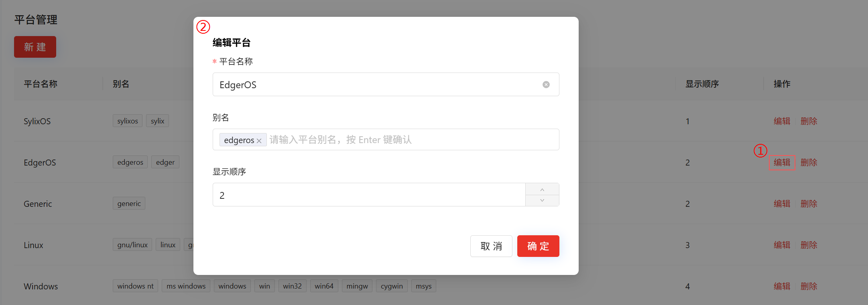Remove the edgeros alias tag

click(259, 141)
